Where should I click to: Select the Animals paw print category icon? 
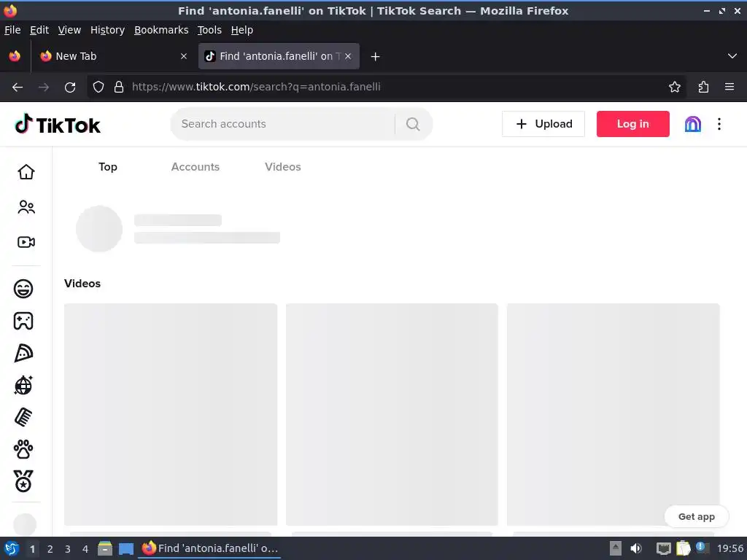coord(23,449)
